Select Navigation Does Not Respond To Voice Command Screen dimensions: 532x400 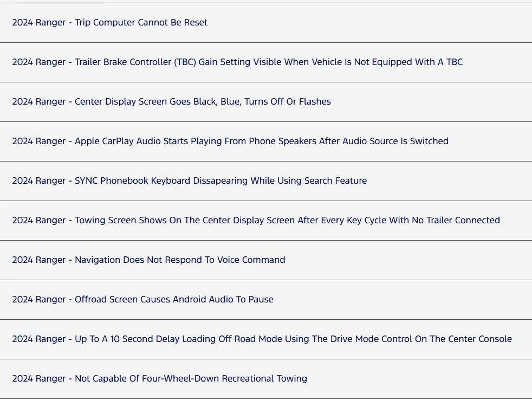148,260
